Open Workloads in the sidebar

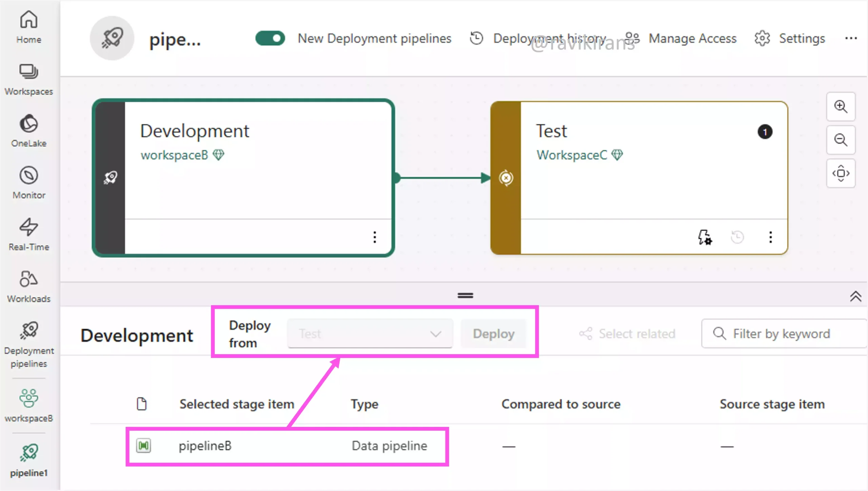[x=29, y=287]
